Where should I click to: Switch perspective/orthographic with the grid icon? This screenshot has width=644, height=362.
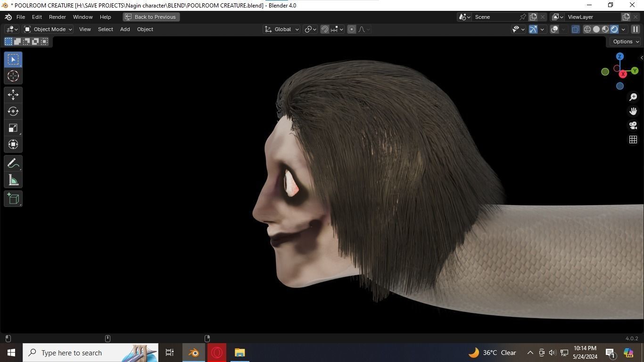(x=633, y=140)
